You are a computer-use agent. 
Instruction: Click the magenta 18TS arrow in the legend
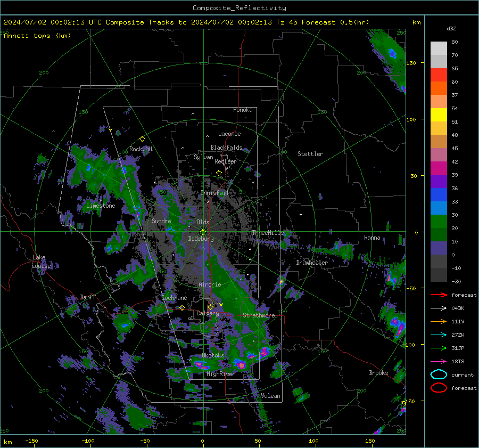[x=439, y=362]
